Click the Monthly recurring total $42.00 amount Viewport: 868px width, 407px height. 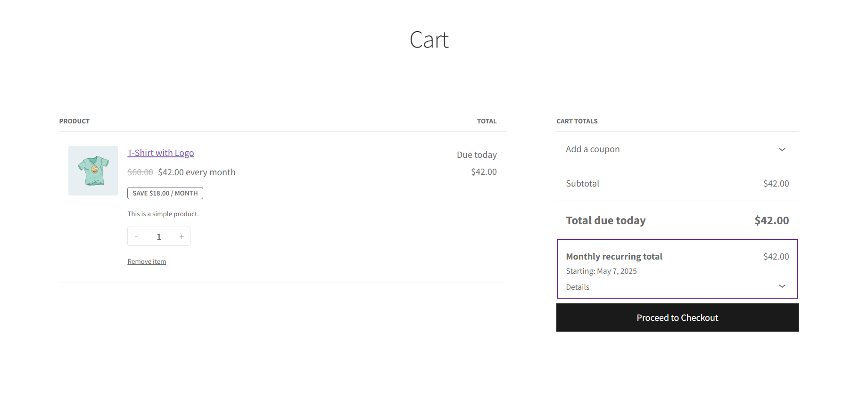click(776, 257)
